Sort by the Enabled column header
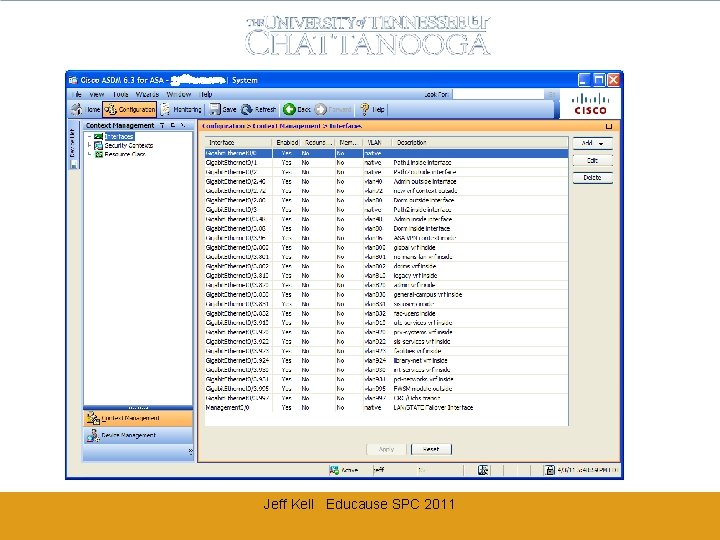The image size is (720, 540). coord(287,143)
